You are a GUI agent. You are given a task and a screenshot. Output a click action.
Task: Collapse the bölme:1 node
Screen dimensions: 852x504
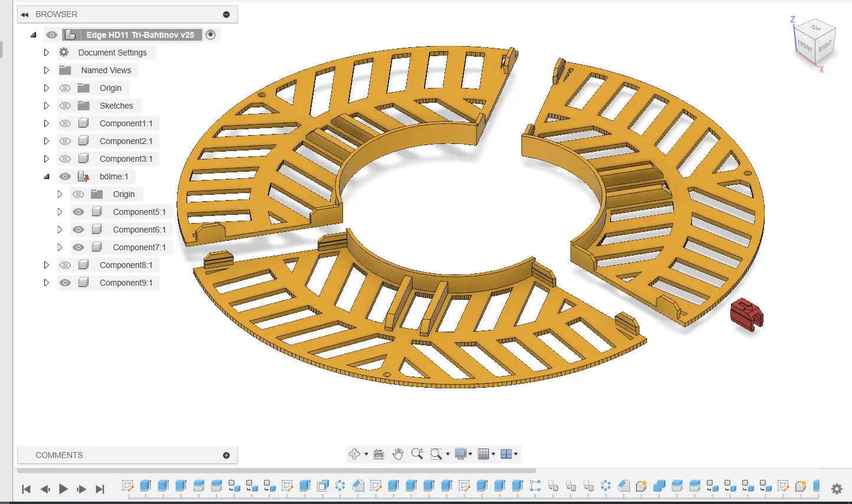[47, 176]
